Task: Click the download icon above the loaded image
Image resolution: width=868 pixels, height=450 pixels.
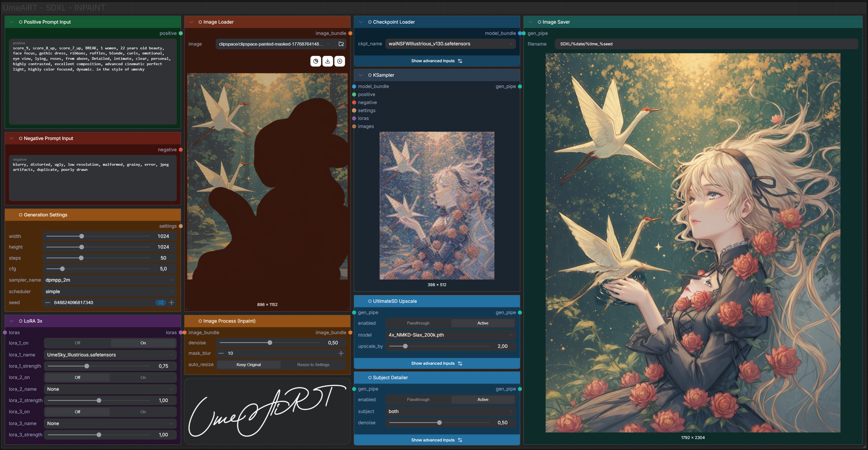Action: pos(328,61)
